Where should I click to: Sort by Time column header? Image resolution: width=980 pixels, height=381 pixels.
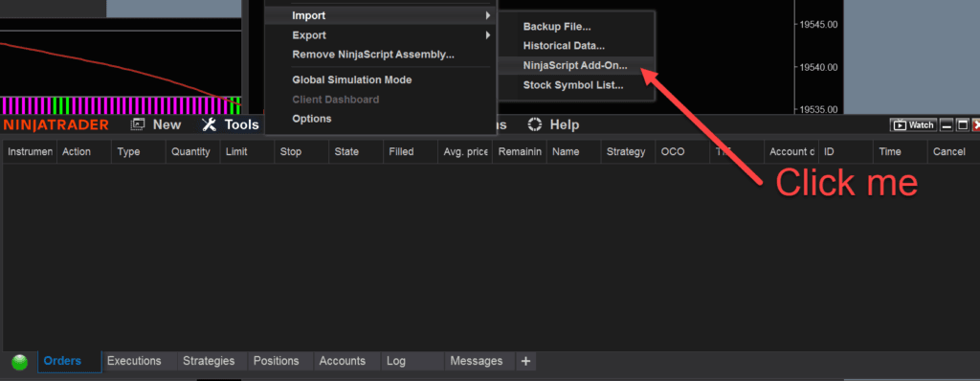coord(900,152)
